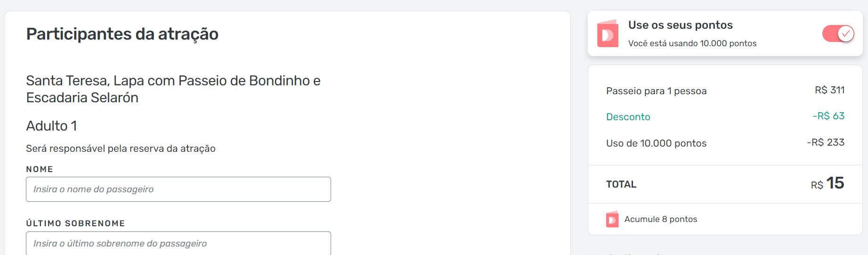Click the total price R$ 15
This screenshot has width=868, height=255.
(x=827, y=183)
